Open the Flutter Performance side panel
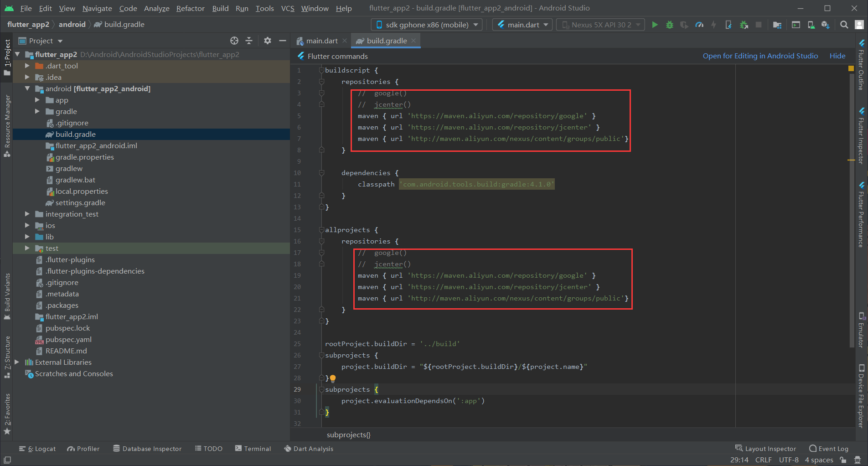 click(x=861, y=215)
